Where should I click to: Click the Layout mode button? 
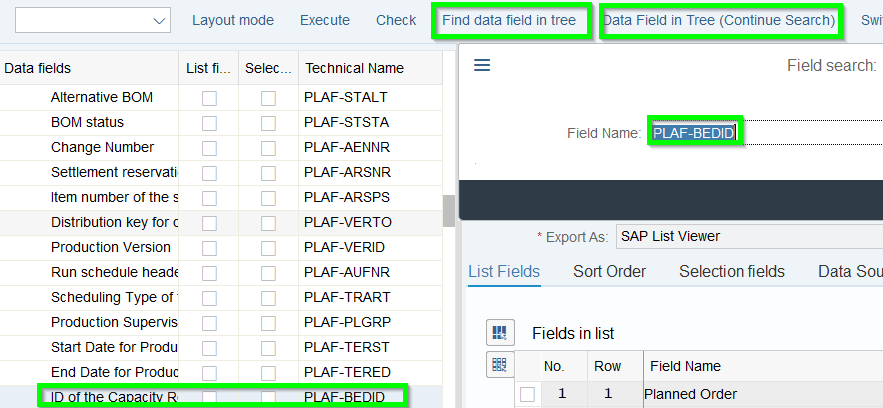click(232, 20)
